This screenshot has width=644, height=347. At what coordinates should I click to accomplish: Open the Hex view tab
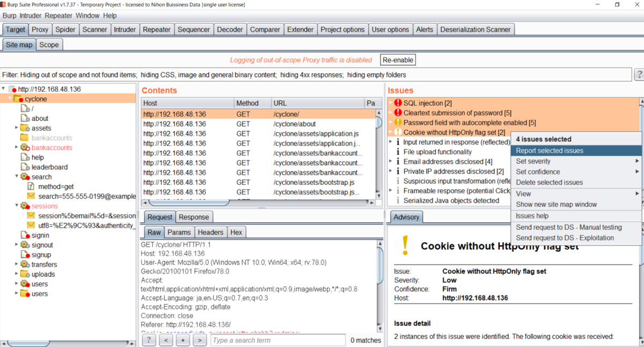pos(236,232)
